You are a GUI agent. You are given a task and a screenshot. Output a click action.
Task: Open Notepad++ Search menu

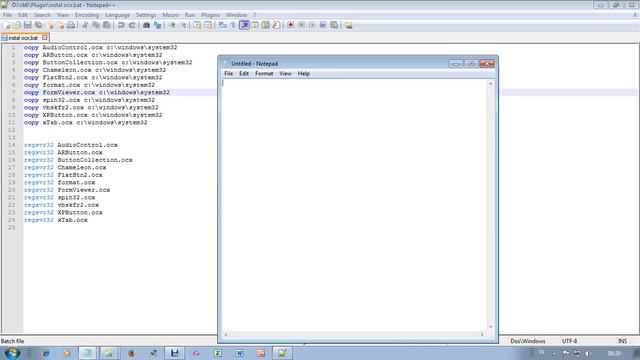pyautogui.click(x=42, y=15)
